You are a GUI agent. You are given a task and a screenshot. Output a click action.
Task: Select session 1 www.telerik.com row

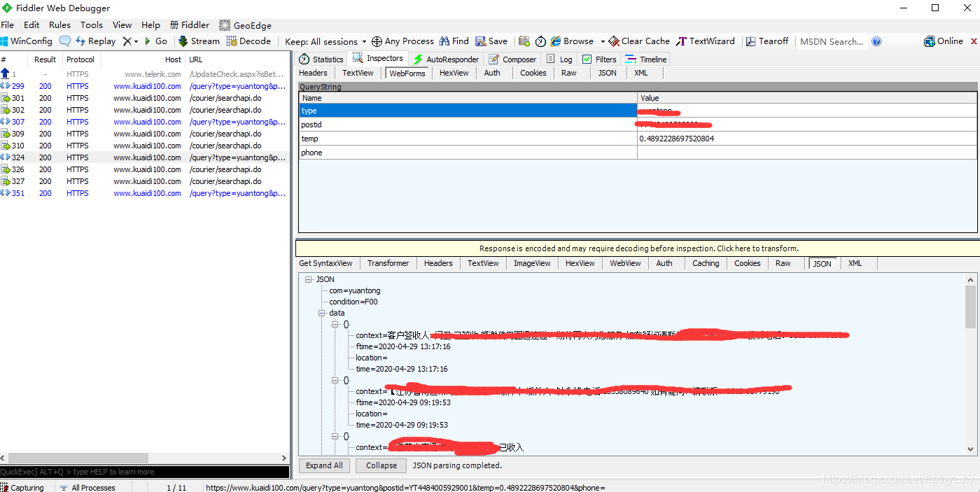[145, 74]
